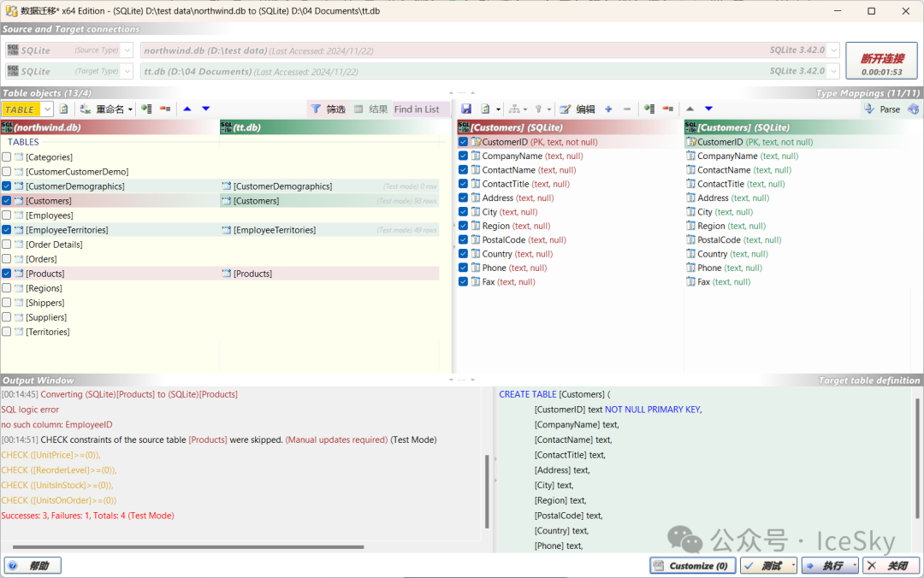Screen dimensions: 924x578
Task: Check the Categories table checkbox
Action: click(x=7, y=157)
